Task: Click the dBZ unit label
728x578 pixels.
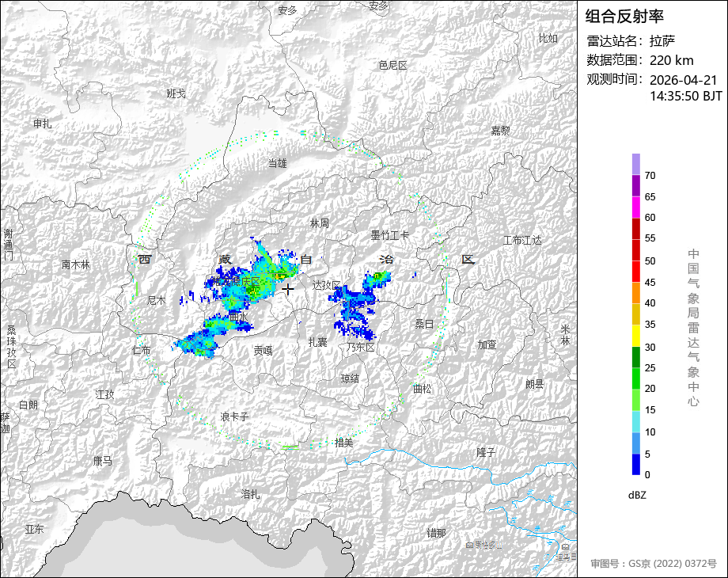Action: [x=637, y=495]
